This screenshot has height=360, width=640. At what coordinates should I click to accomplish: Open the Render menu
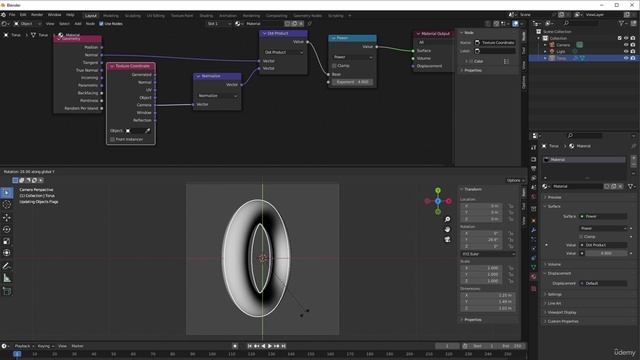pos(37,15)
